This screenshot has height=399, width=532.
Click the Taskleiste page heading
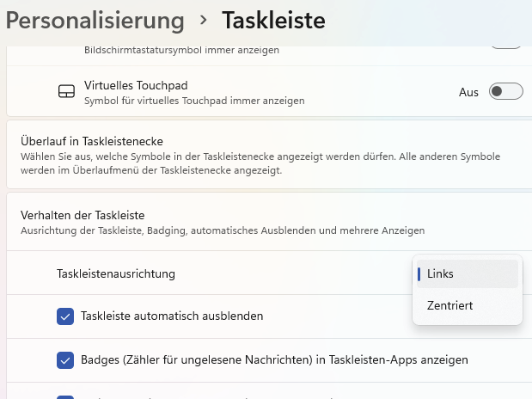(x=273, y=21)
